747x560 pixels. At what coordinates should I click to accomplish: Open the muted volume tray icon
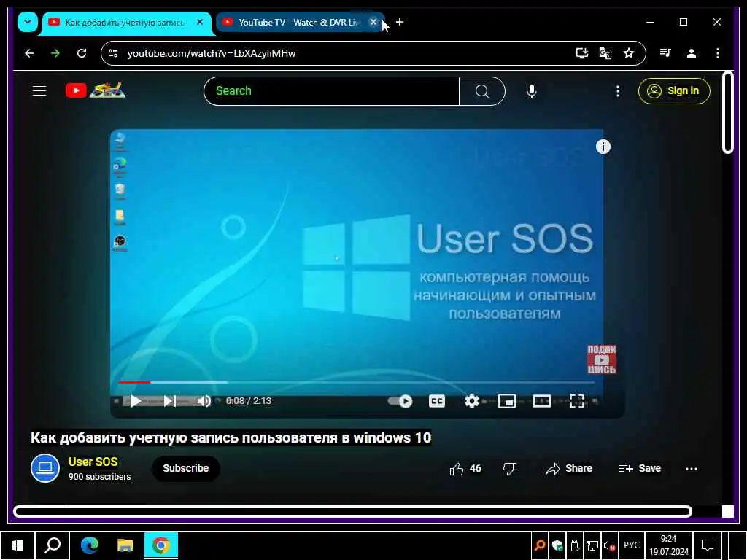point(609,545)
